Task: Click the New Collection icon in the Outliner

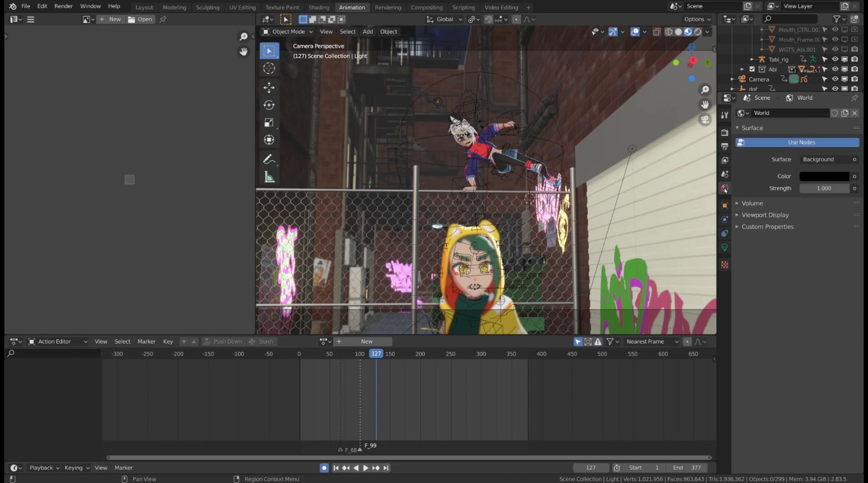Action: tap(854, 19)
